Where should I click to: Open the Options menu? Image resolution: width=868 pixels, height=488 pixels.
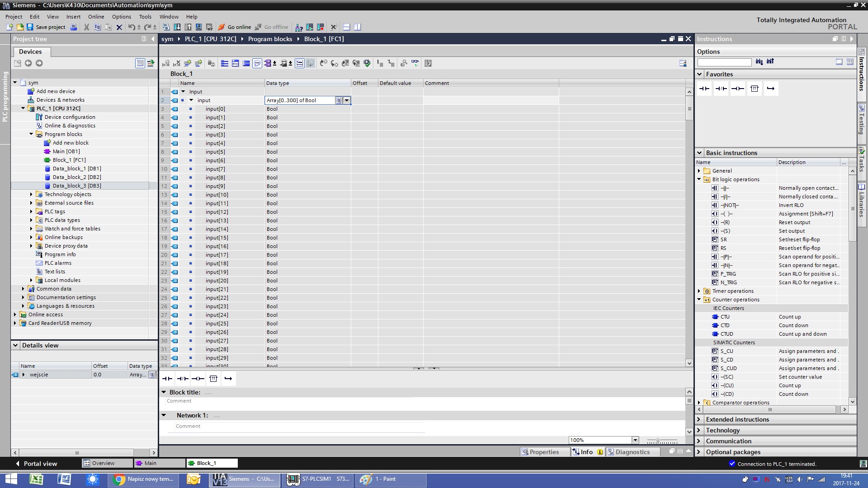pos(121,17)
